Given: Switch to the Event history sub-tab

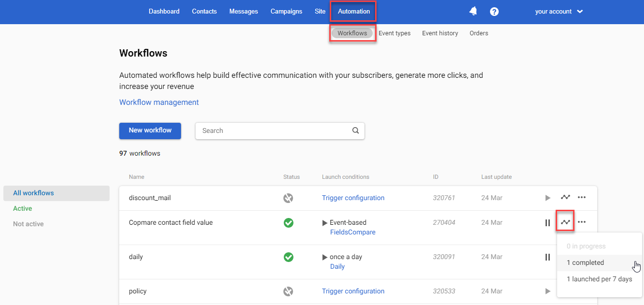Looking at the screenshot, I should [440, 33].
